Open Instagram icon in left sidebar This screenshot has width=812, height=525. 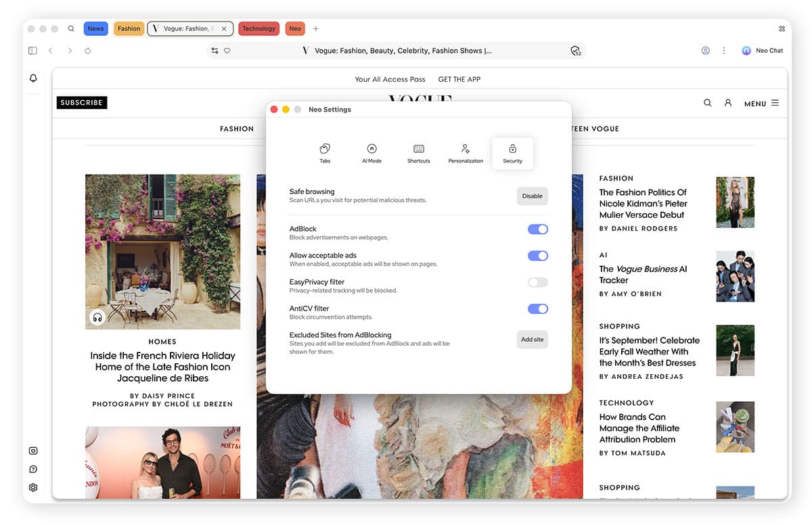33,451
